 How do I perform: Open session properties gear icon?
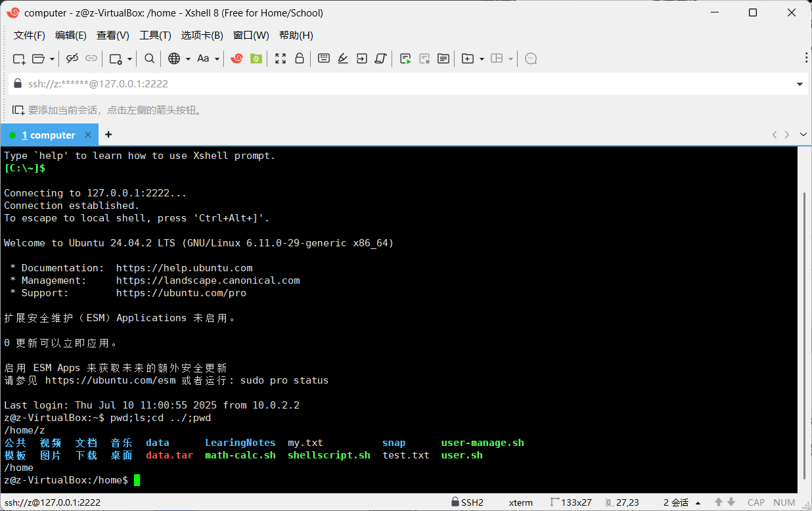tap(116, 58)
